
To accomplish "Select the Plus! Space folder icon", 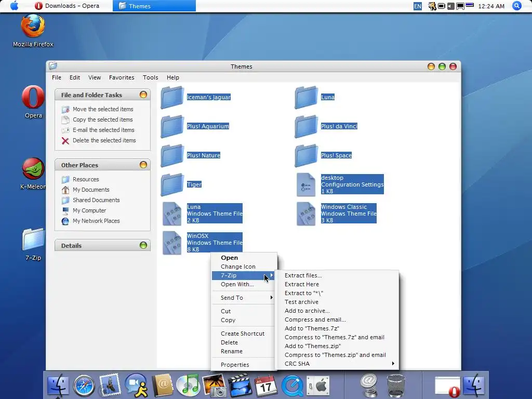I will point(306,156).
